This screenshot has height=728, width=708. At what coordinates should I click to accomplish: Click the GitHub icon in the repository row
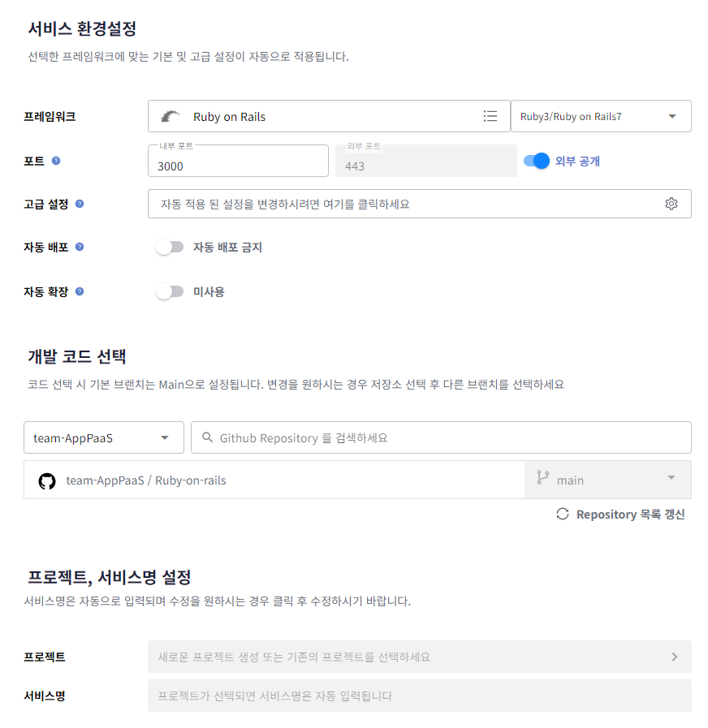coord(47,480)
